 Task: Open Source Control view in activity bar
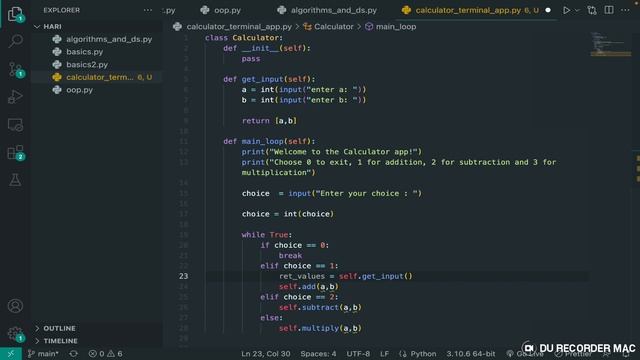[x=15, y=69]
